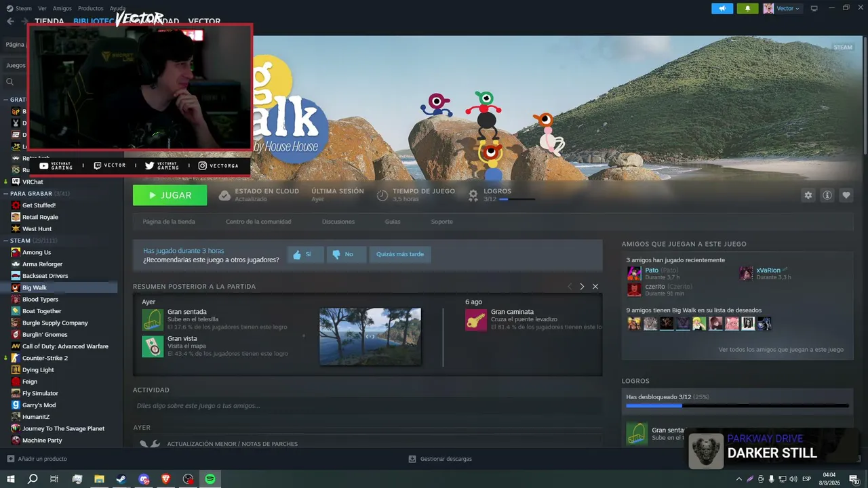
Task: Click library search magnifier icon
Action: tap(10, 82)
